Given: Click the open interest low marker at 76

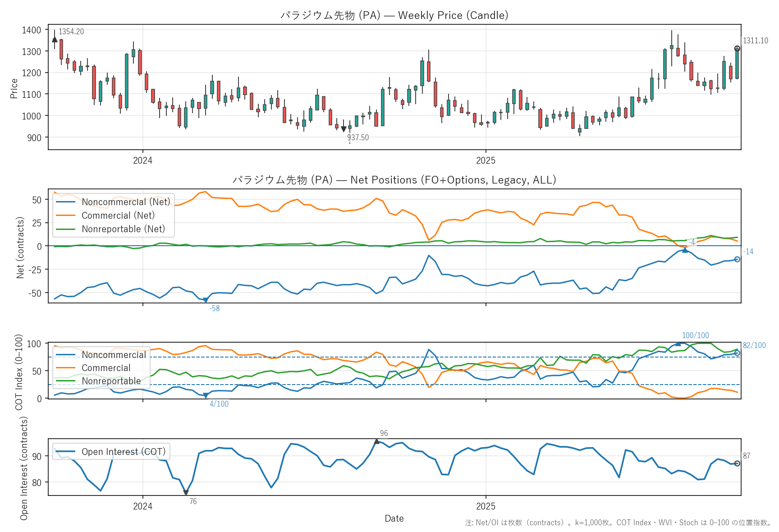Looking at the screenshot, I should (x=186, y=493).
